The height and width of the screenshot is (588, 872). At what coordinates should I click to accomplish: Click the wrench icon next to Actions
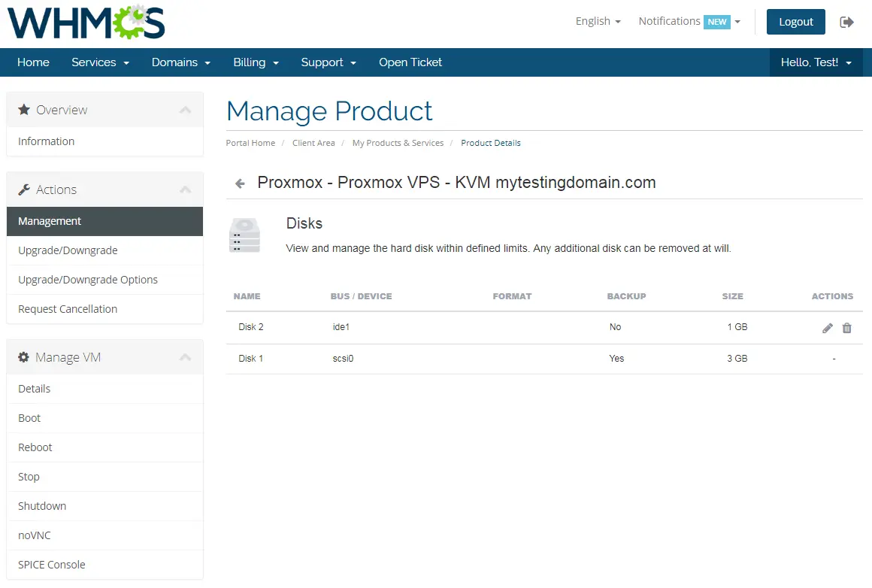click(x=24, y=189)
